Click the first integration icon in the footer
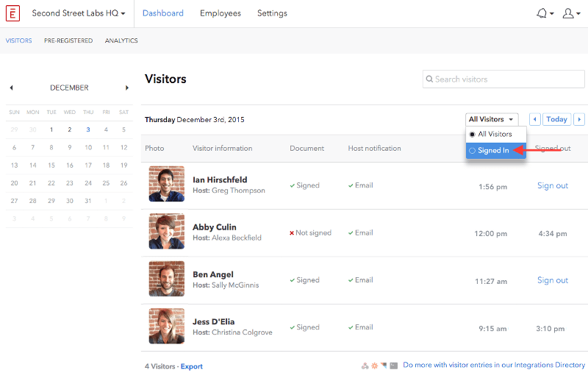This screenshot has height=381, width=588. [365, 366]
